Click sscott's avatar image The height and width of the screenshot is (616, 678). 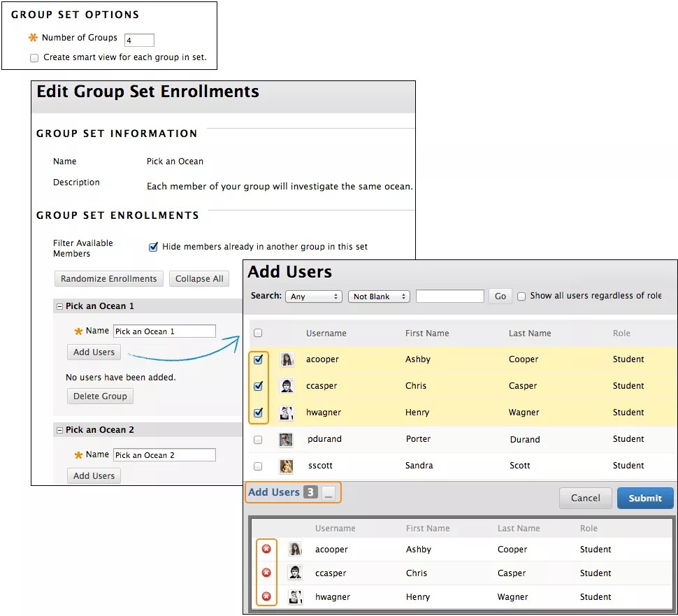[x=288, y=466]
